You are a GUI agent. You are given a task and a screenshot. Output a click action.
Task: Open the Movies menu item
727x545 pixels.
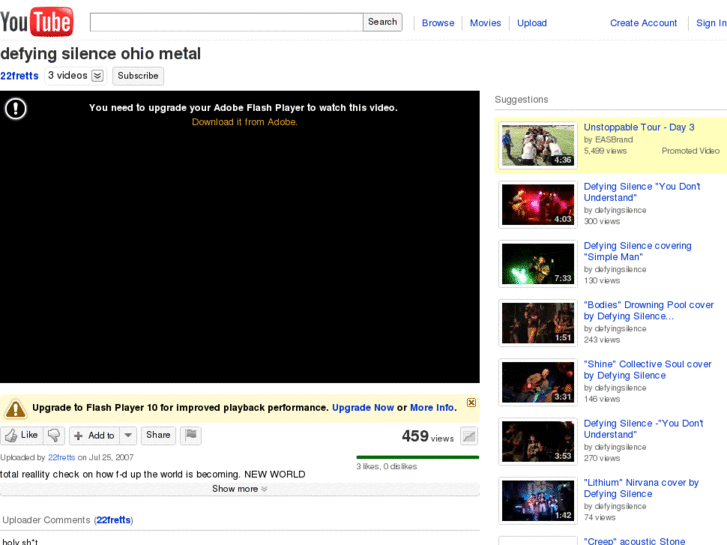point(485,23)
